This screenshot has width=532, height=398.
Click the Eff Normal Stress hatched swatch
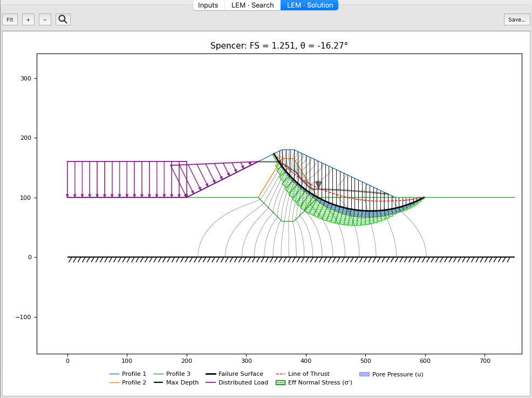pyautogui.click(x=280, y=382)
